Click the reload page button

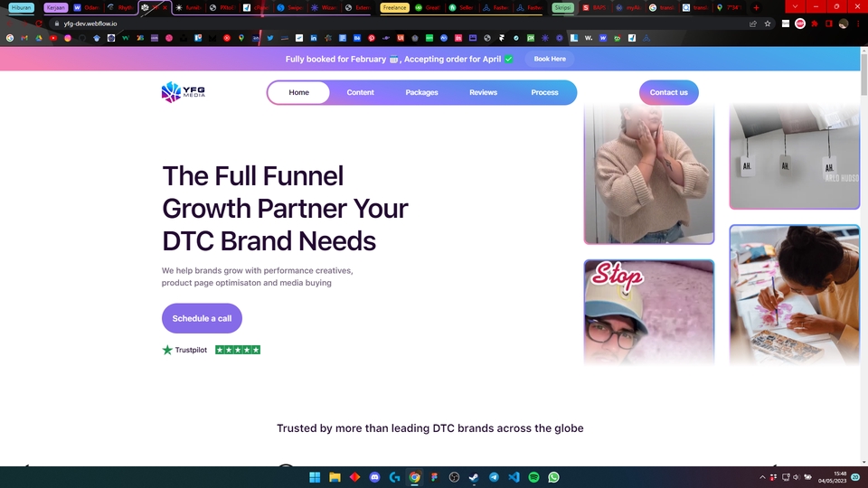click(x=39, y=23)
